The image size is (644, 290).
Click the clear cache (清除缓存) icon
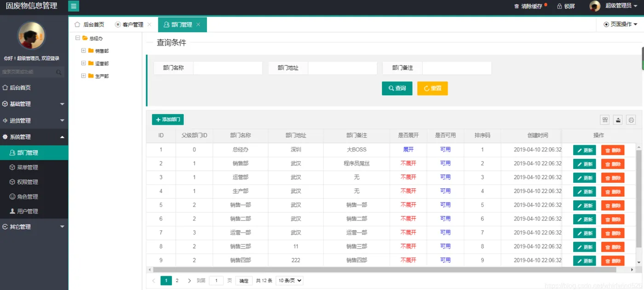click(x=517, y=6)
